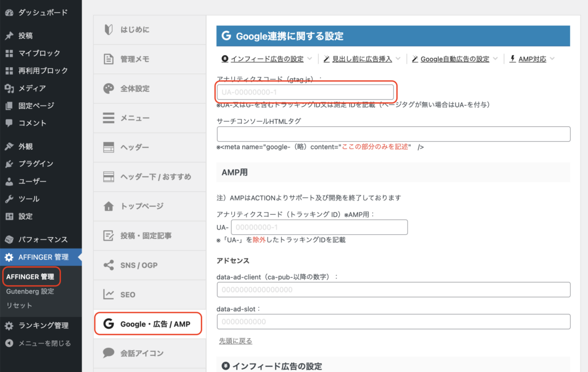Jump to AMP対応 link
Viewport: 588px width, 372px height.
[532, 59]
